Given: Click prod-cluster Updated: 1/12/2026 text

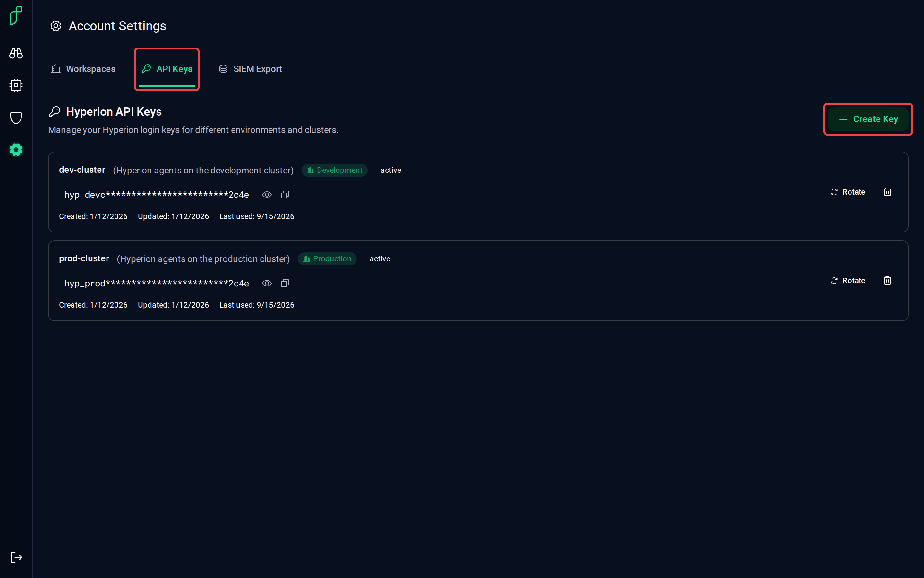Looking at the screenshot, I should [173, 305].
